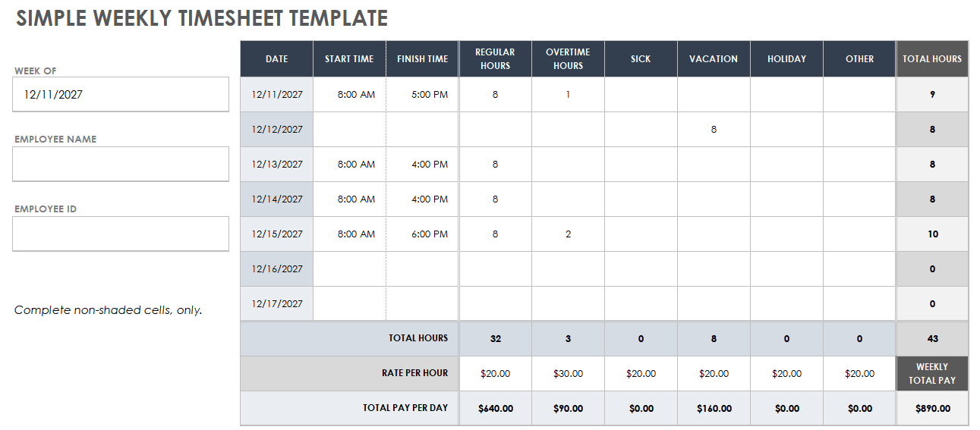
Task: Select overtime hours cell for 12/15/2027
Action: click(x=568, y=234)
